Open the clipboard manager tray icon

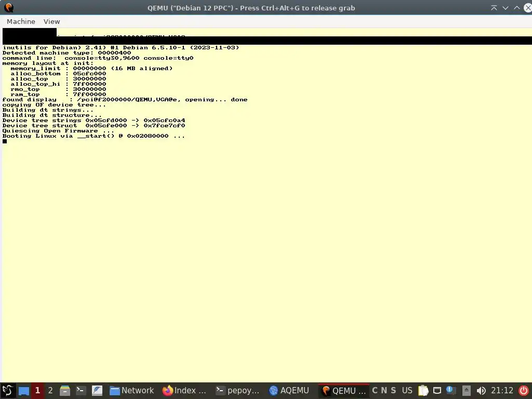(x=423, y=391)
